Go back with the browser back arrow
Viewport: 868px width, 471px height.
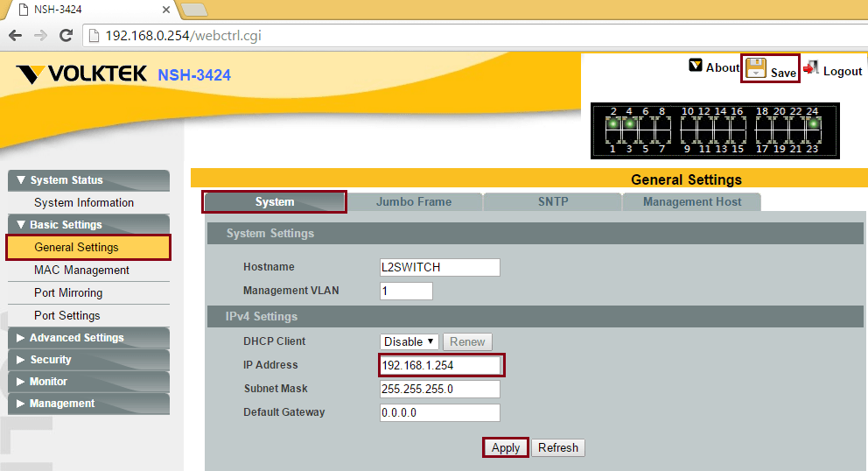[16, 36]
